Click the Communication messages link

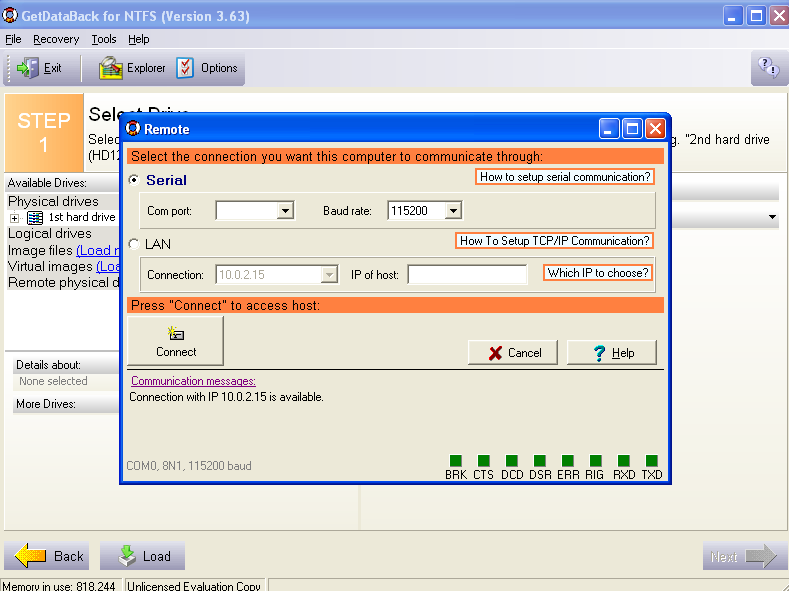(193, 381)
